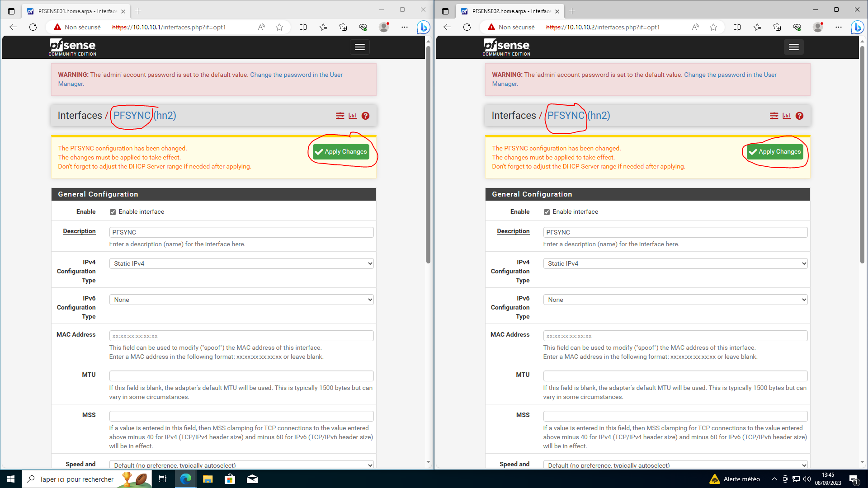
Task: Click the left window vertical scrollbar
Action: point(428,154)
